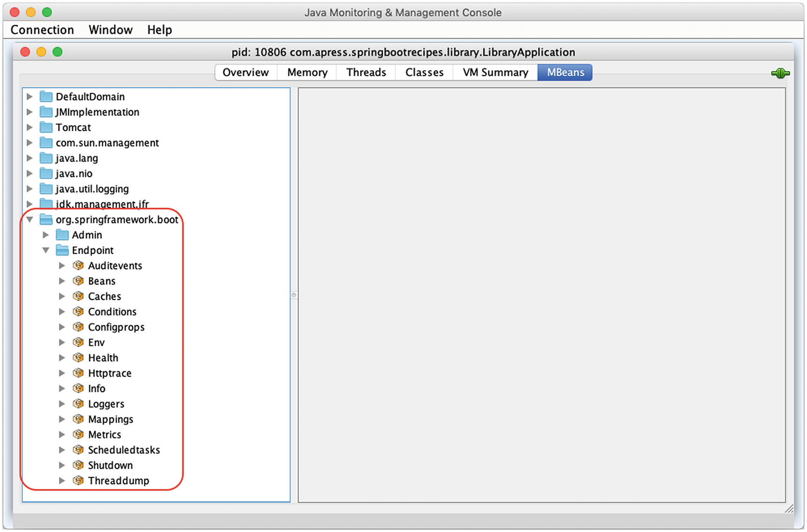807x532 pixels.
Task: Expand the Health endpoint node
Action: [x=62, y=358]
